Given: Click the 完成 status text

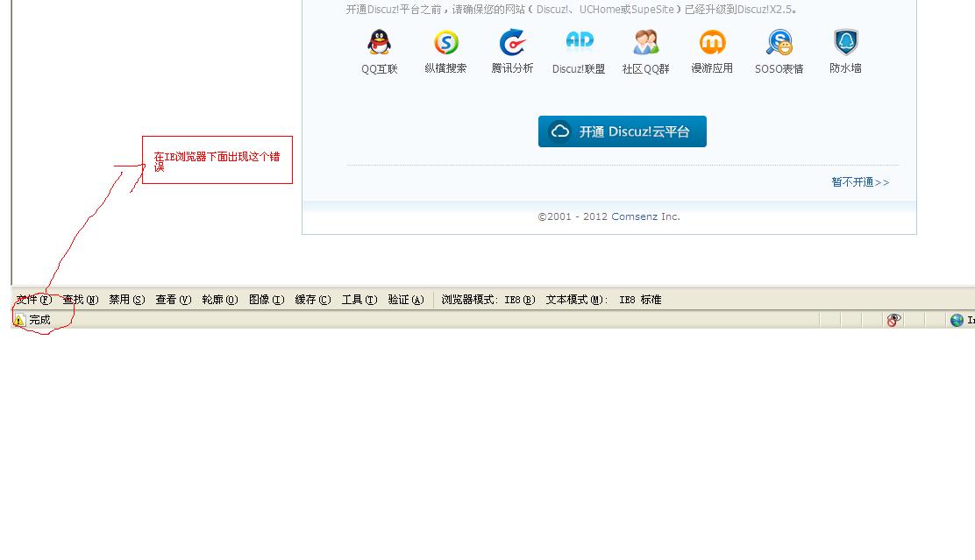Looking at the screenshot, I should [x=39, y=320].
